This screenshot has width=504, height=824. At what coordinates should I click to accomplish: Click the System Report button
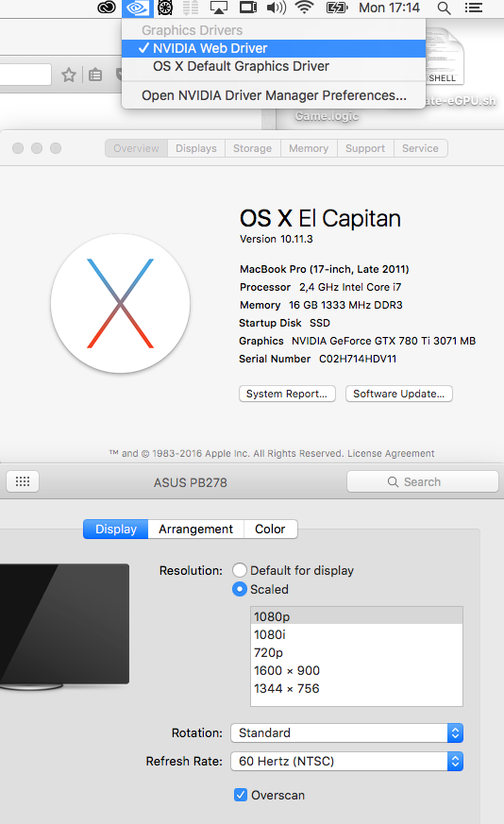pyautogui.click(x=287, y=394)
